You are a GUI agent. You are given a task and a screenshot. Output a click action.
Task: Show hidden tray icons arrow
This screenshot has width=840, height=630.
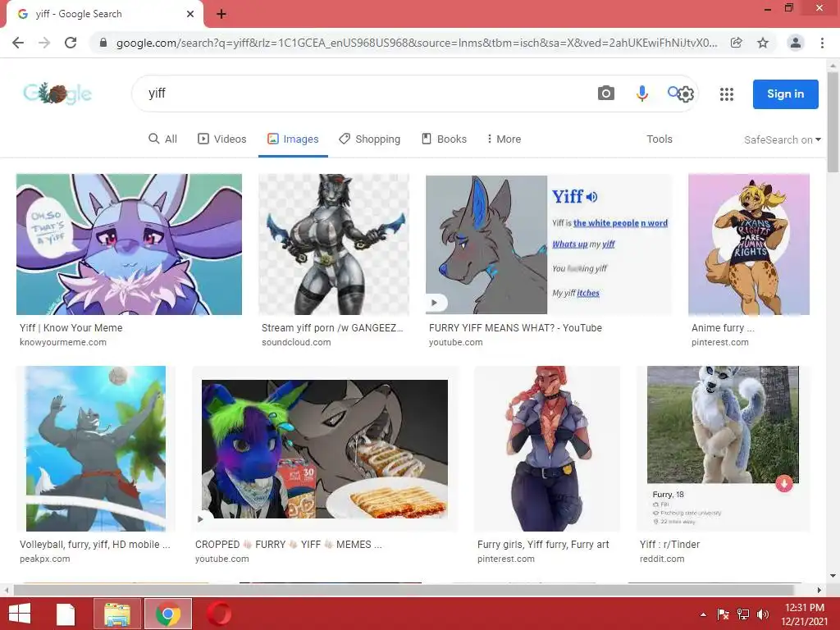click(x=703, y=614)
